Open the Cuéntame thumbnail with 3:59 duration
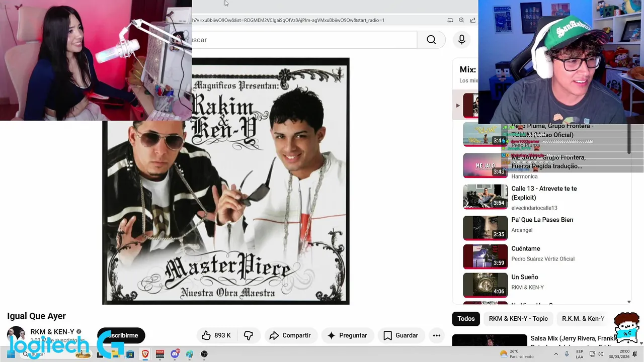The width and height of the screenshot is (644, 362). (486, 256)
